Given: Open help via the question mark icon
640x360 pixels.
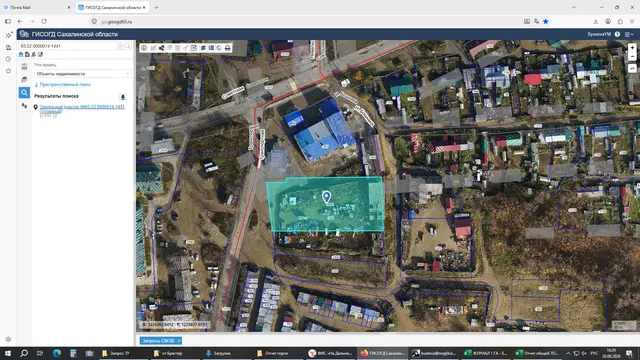Looking at the screenshot, I should 617,34.
